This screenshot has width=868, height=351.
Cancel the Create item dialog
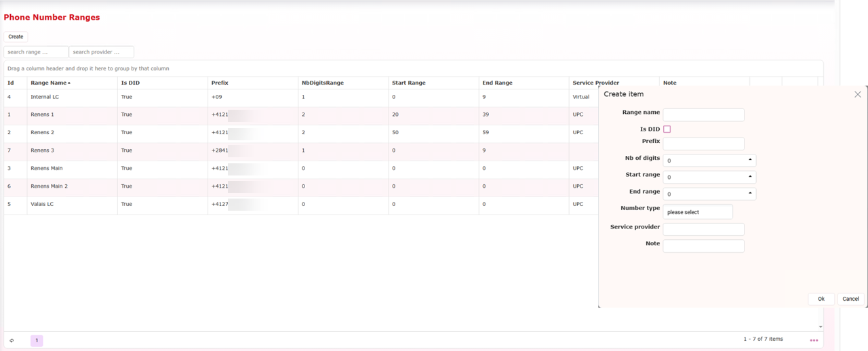(850, 299)
